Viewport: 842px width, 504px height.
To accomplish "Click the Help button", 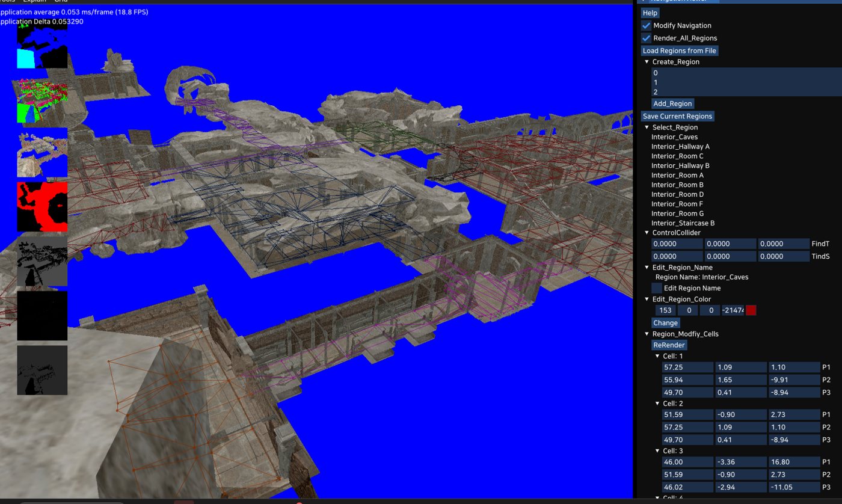I will pyautogui.click(x=650, y=13).
